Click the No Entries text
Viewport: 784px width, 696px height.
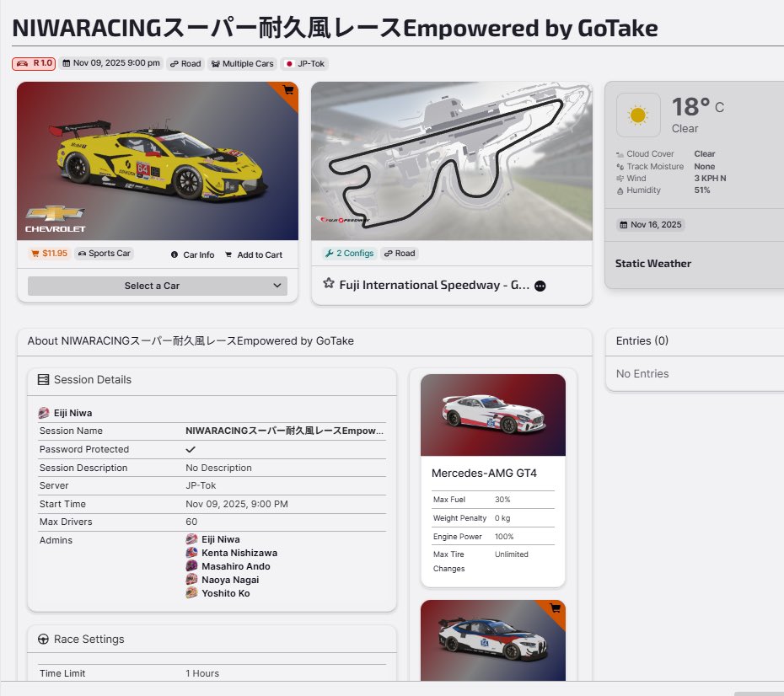click(642, 374)
